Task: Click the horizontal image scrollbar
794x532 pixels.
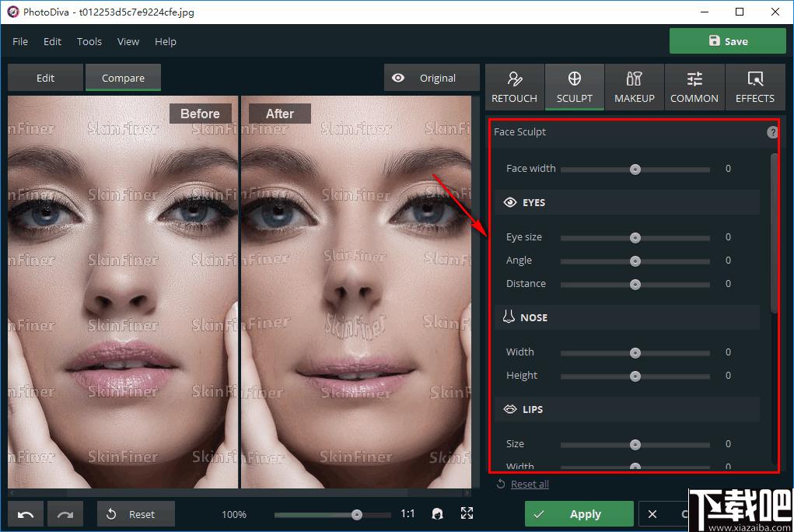Action: pyautogui.click(x=237, y=492)
